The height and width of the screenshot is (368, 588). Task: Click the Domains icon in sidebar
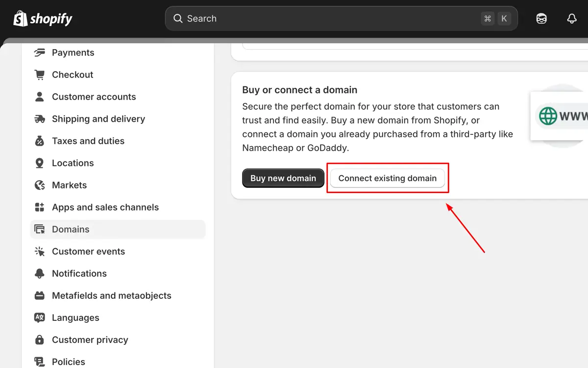pyautogui.click(x=40, y=229)
